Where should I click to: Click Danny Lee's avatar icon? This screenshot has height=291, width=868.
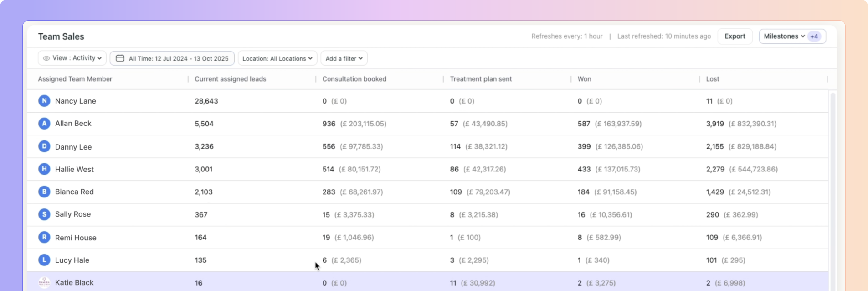pyautogui.click(x=44, y=146)
